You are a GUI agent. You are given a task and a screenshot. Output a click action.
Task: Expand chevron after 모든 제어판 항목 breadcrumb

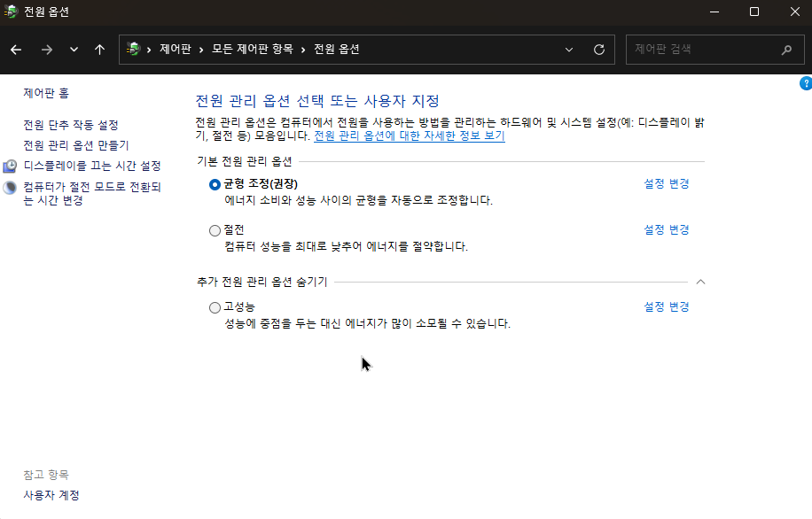coord(303,50)
